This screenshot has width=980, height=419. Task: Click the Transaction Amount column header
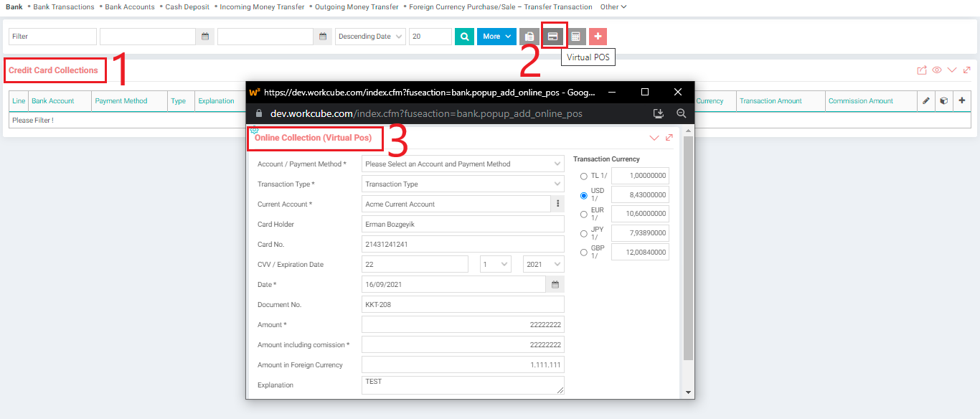pyautogui.click(x=771, y=101)
